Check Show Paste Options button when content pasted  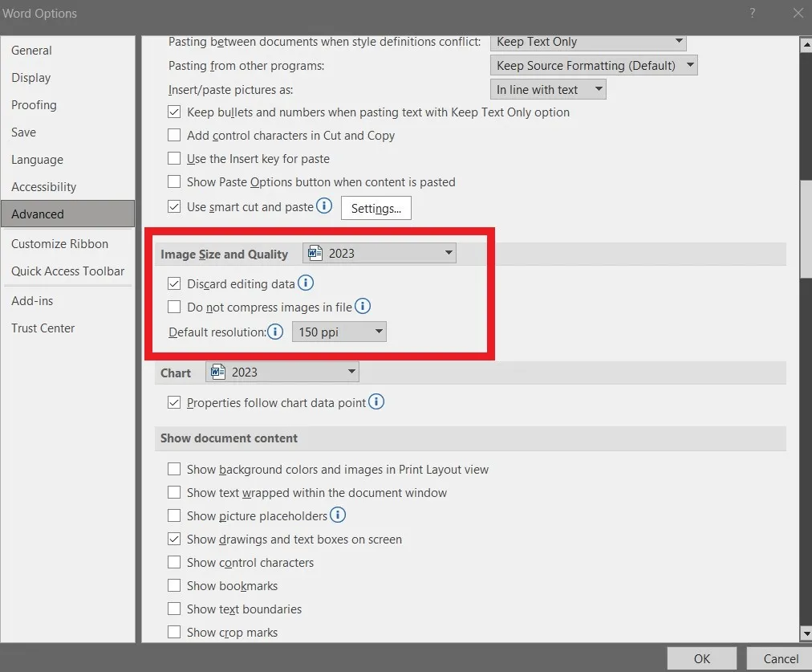[174, 181]
